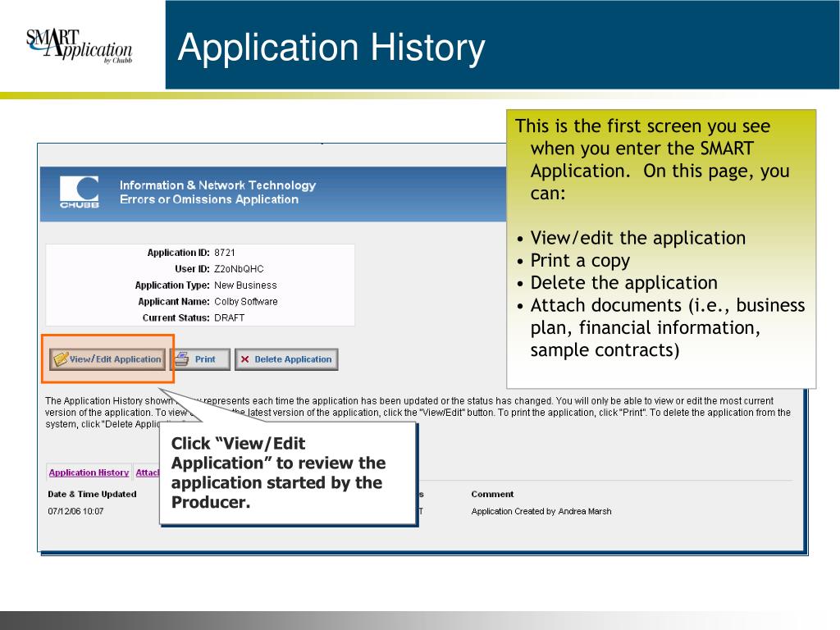The height and width of the screenshot is (630, 840).
Task: Click the Date & Time Updated column header
Action: coord(92,494)
